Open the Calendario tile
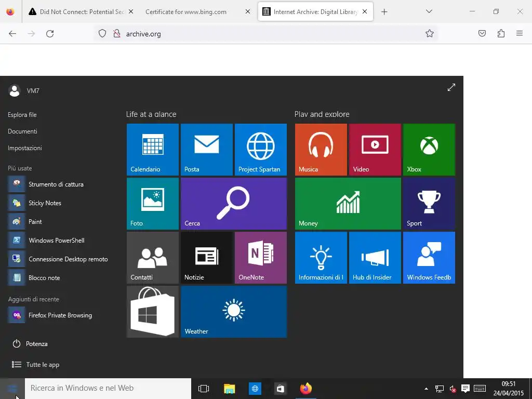This screenshot has width=532, height=399. click(x=152, y=149)
